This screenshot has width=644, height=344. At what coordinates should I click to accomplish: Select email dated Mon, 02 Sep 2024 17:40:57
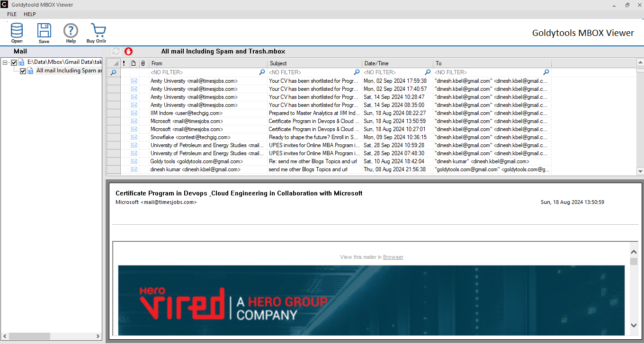329,89
